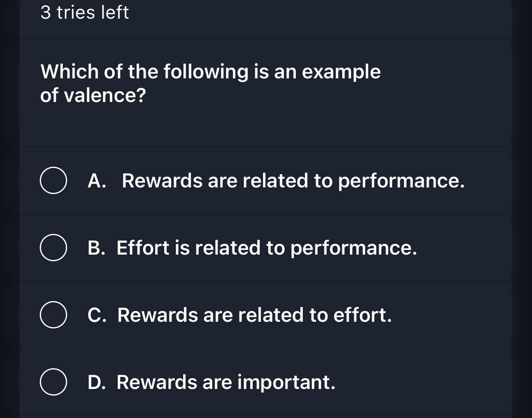Choose answer 'Effort is related to performance.'

tap(253, 248)
